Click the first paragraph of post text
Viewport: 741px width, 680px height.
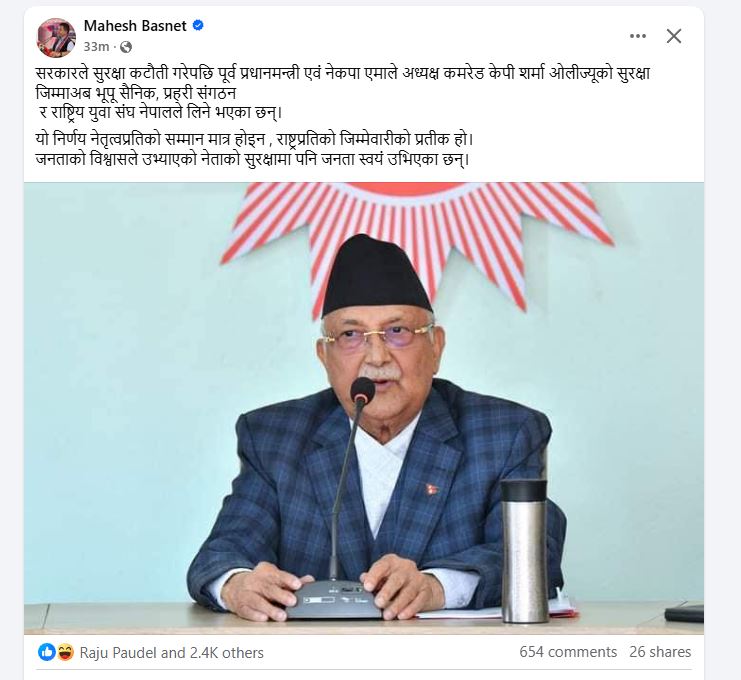coord(343,93)
